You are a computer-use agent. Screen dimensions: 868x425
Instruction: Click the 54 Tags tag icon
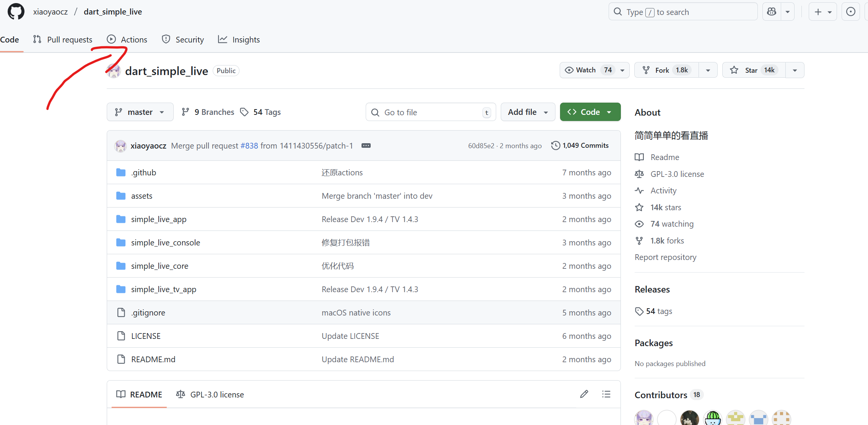tap(244, 112)
